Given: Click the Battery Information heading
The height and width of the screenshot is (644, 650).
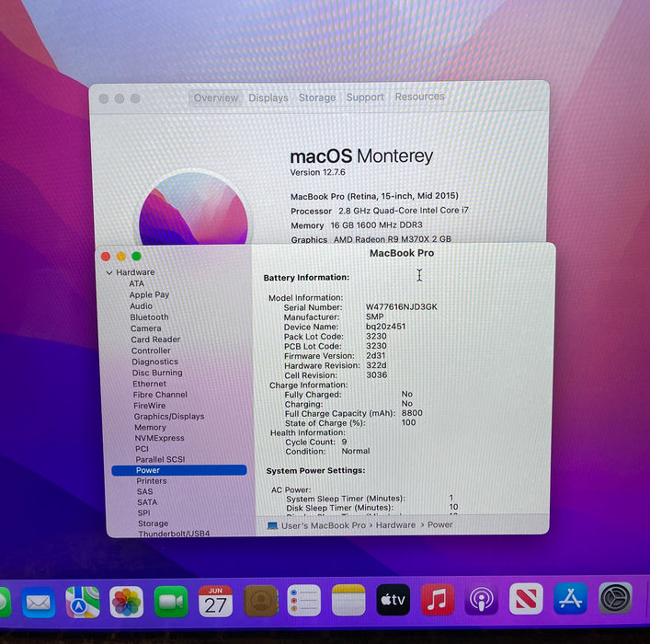Looking at the screenshot, I should coord(306,277).
